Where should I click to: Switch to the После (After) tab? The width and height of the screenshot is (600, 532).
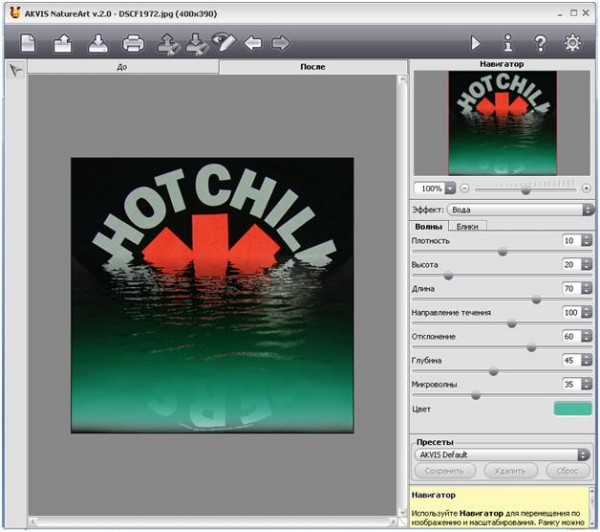[313, 67]
